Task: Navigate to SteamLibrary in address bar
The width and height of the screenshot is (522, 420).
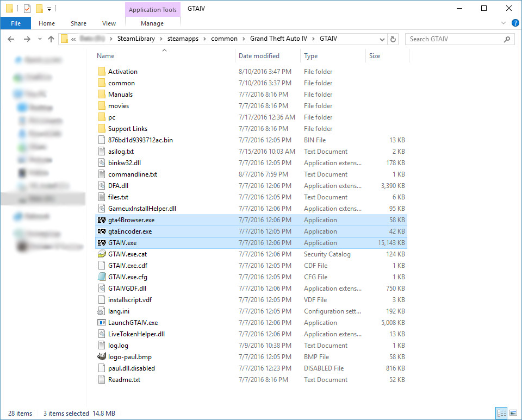Action: point(136,39)
